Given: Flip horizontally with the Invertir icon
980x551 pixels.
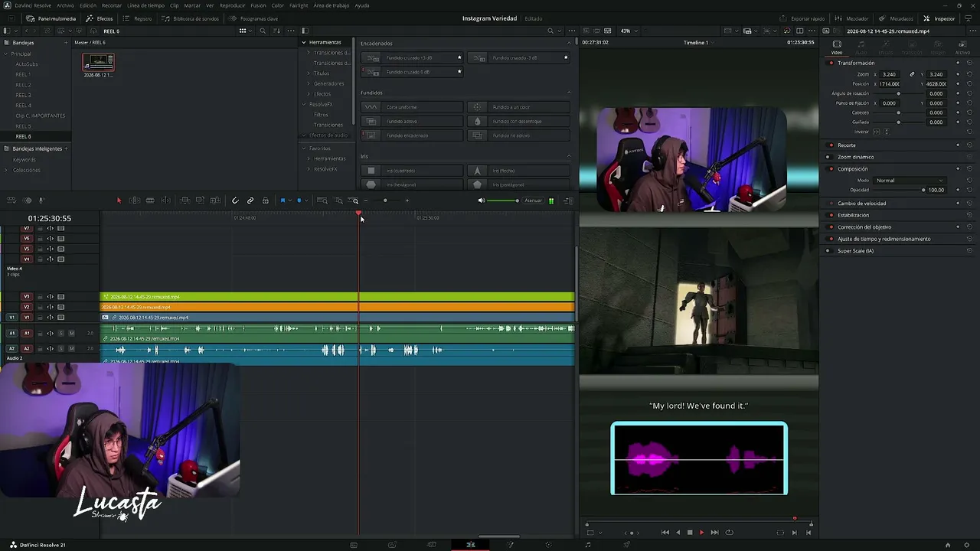Looking at the screenshot, I should [877, 132].
